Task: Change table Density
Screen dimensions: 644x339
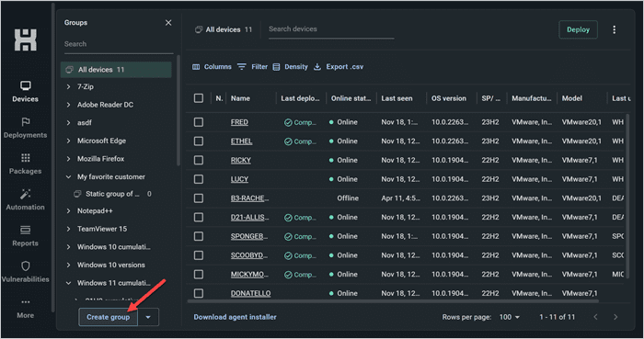Action: click(x=290, y=67)
